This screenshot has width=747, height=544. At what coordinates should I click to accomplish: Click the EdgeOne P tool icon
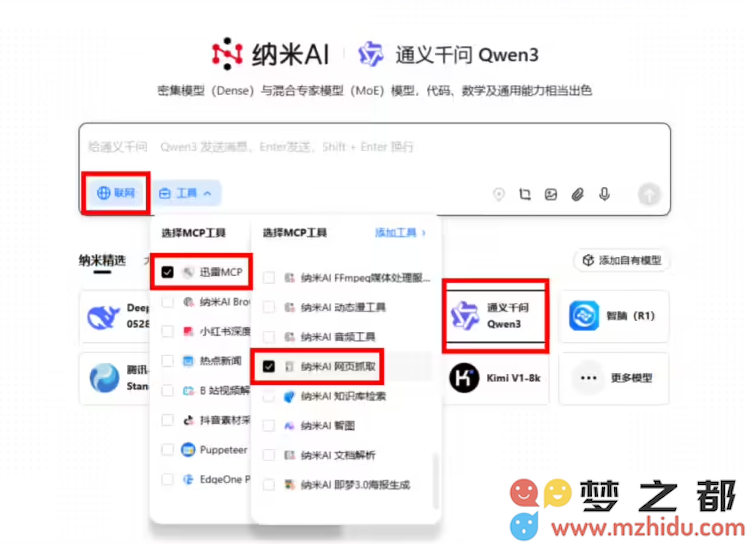point(188,479)
